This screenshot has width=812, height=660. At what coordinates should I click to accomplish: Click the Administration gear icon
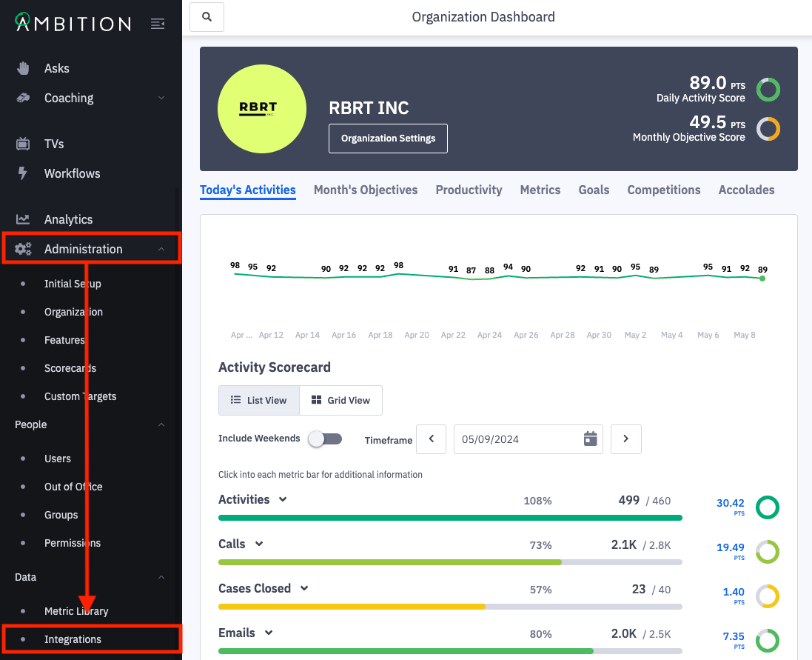[23, 249]
